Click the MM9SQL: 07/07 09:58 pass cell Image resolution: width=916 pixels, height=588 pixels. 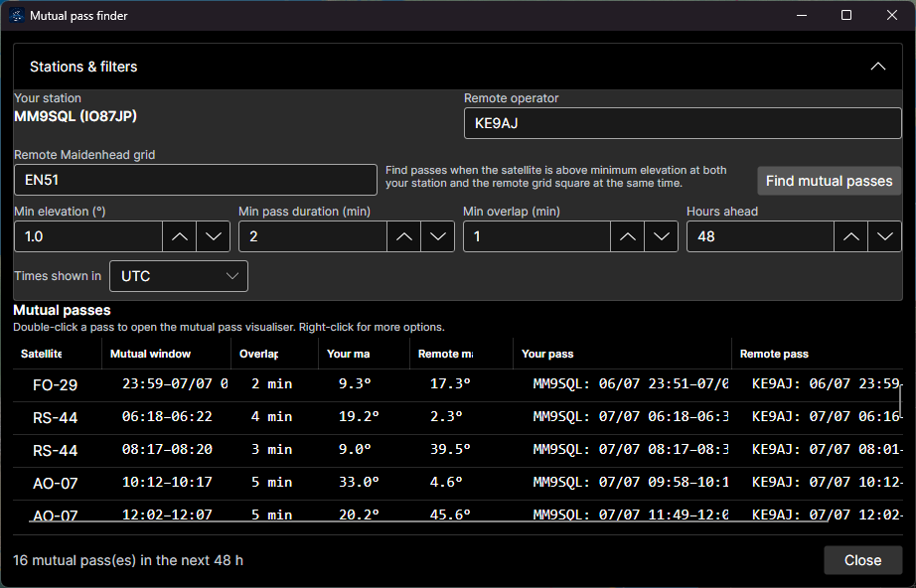(630, 482)
